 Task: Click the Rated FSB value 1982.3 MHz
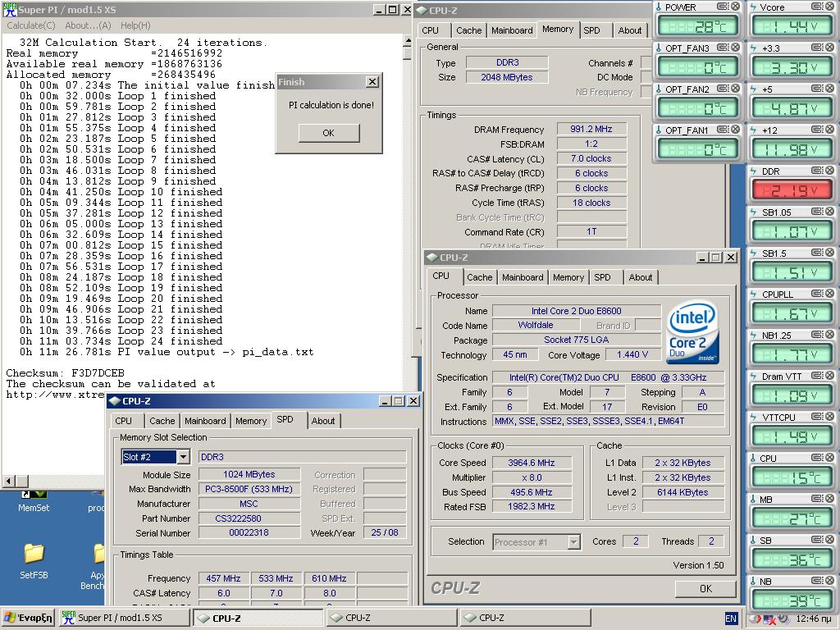point(532,506)
